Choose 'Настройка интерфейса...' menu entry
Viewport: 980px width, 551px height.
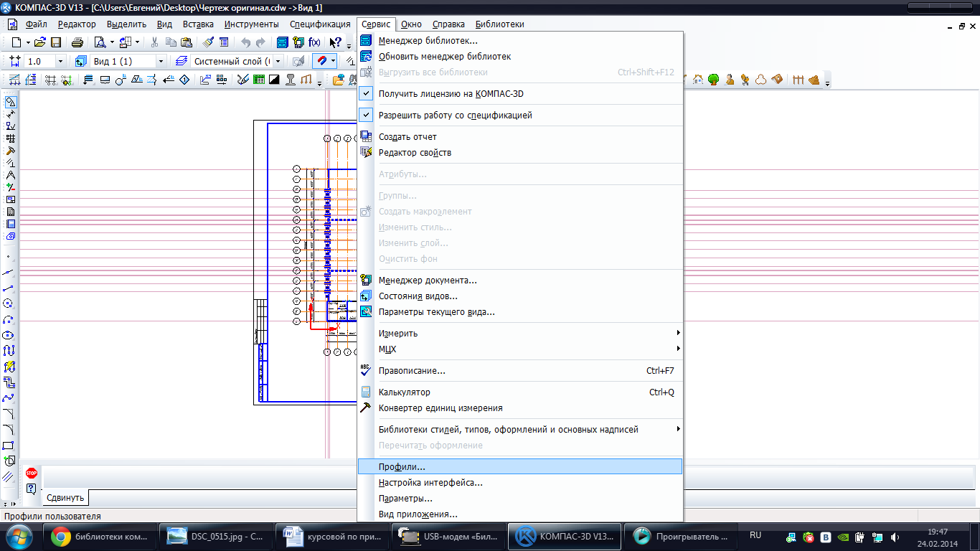pos(520,483)
